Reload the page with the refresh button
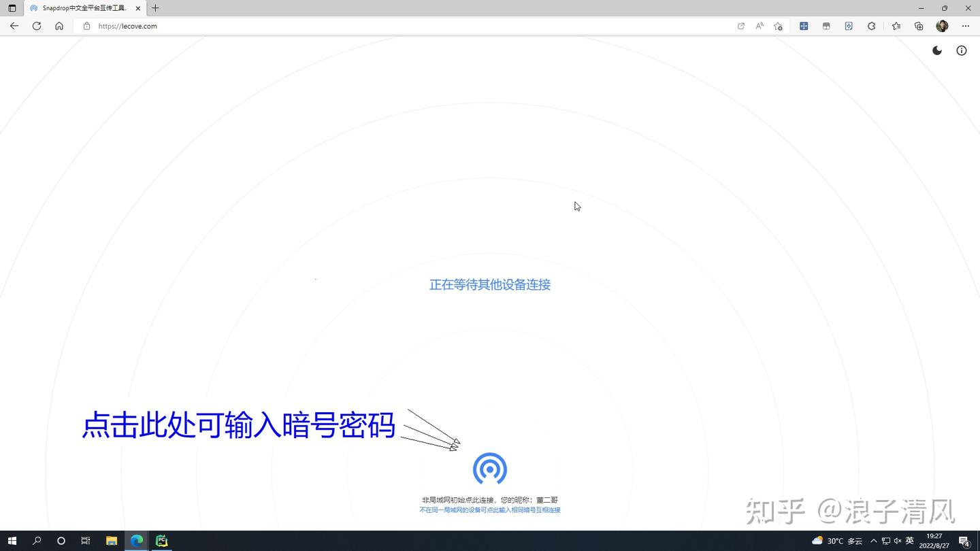Viewport: 980px width, 551px height. point(36,26)
